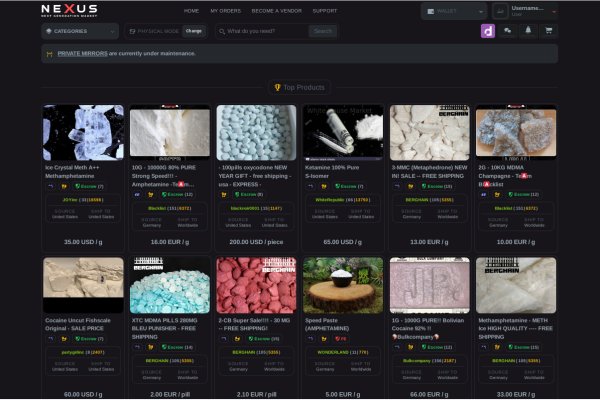Click the Search button
The image size is (600, 400).
[x=323, y=31]
